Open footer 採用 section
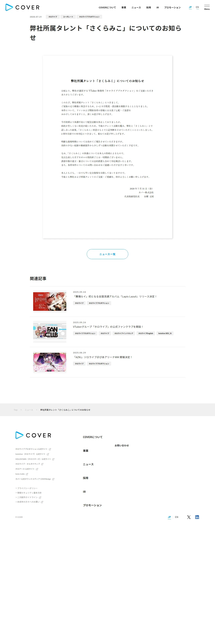The width and height of the screenshot is (215, 644). [x=86, y=478]
